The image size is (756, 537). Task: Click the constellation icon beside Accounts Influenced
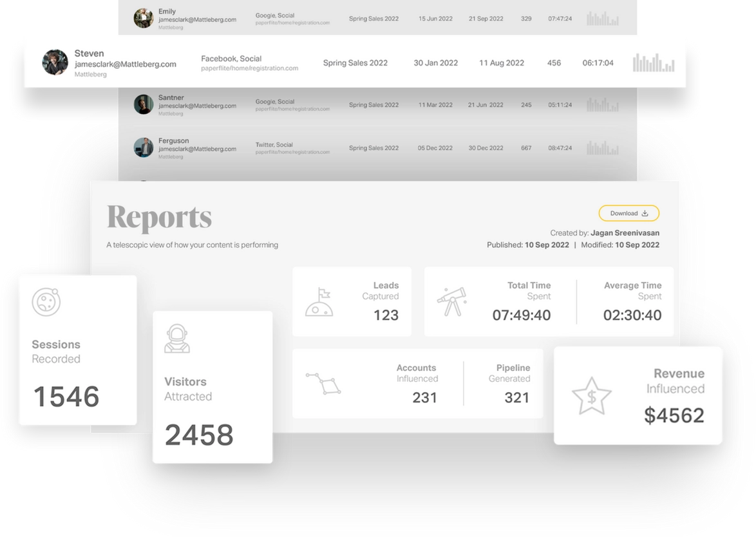click(x=323, y=383)
